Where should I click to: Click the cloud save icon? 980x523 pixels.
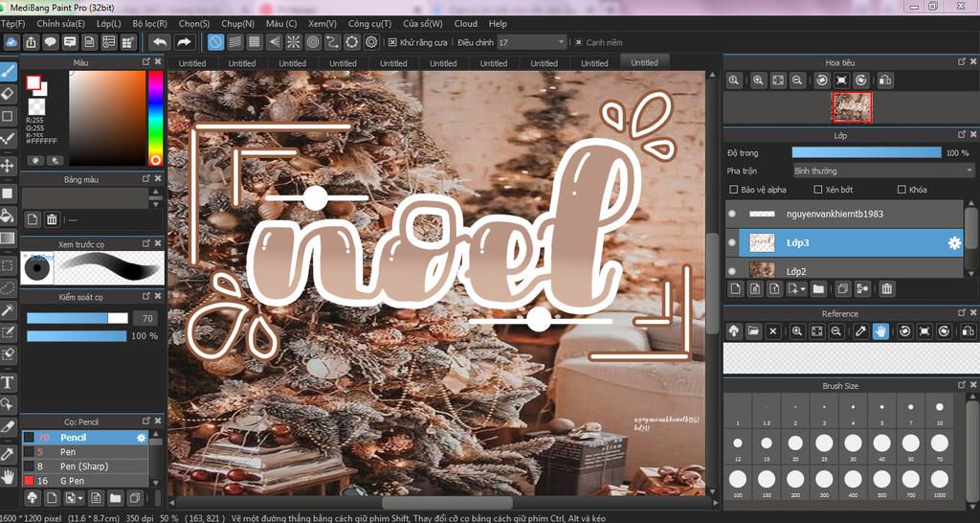pos(11,42)
